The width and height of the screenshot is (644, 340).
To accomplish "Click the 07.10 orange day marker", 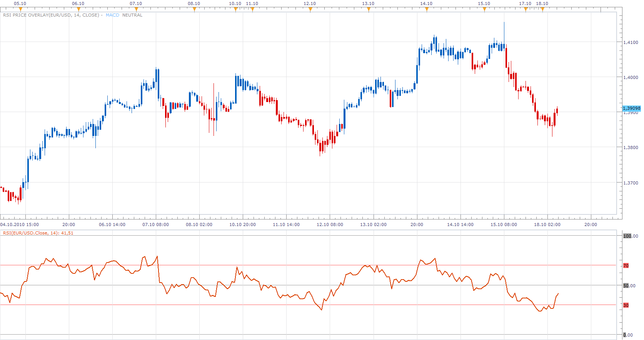I will (x=136, y=9).
